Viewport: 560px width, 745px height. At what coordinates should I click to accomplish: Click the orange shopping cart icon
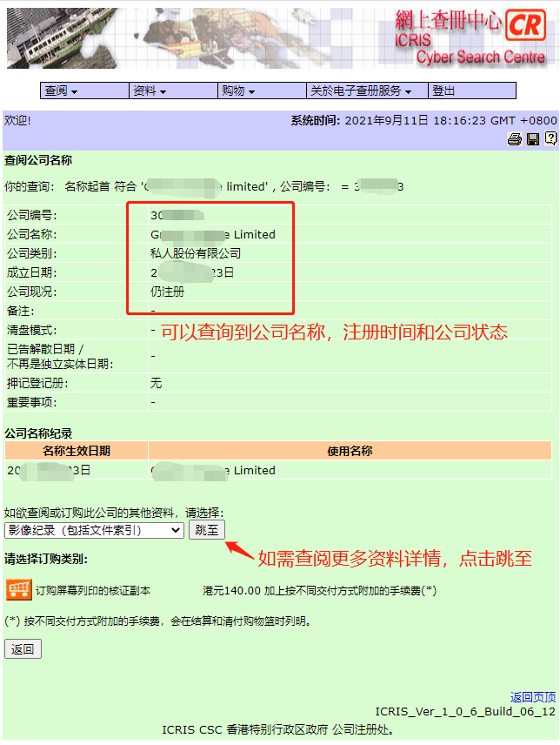19,590
